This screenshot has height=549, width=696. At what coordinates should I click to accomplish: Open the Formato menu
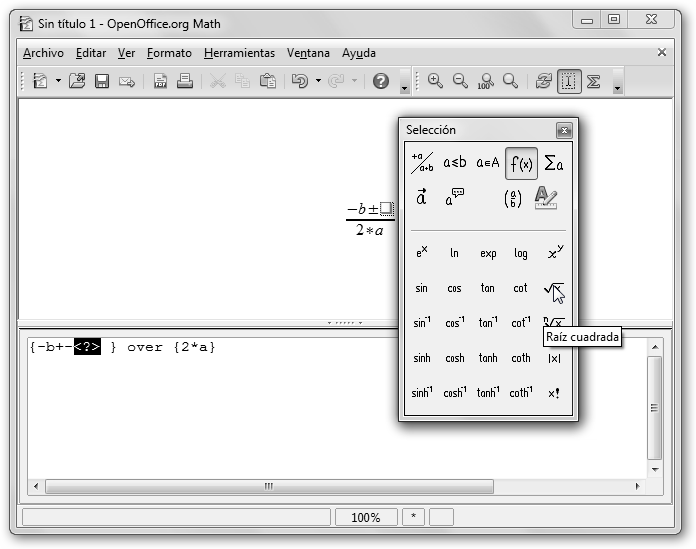pos(169,53)
